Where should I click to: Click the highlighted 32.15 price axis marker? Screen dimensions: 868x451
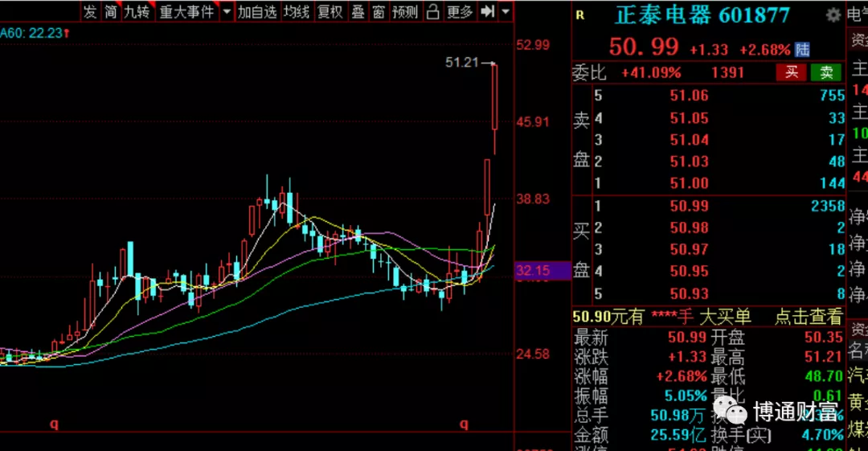pos(542,270)
